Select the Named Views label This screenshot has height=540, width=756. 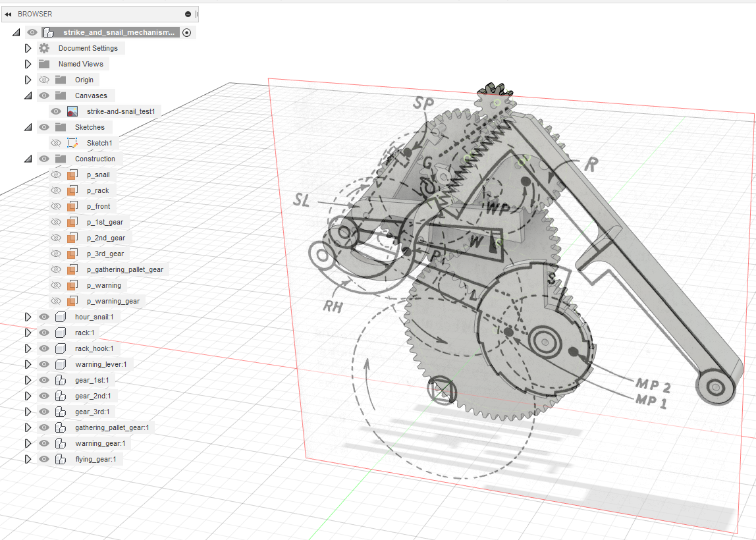coord(81,64)
